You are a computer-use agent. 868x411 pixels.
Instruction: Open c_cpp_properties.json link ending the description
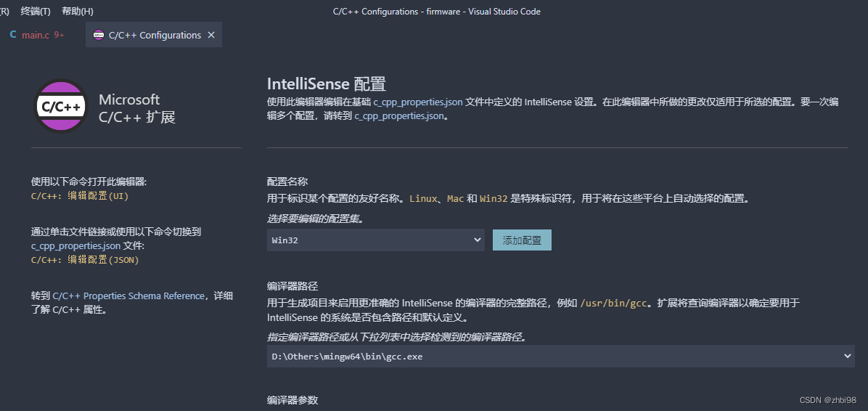(399, 116)
